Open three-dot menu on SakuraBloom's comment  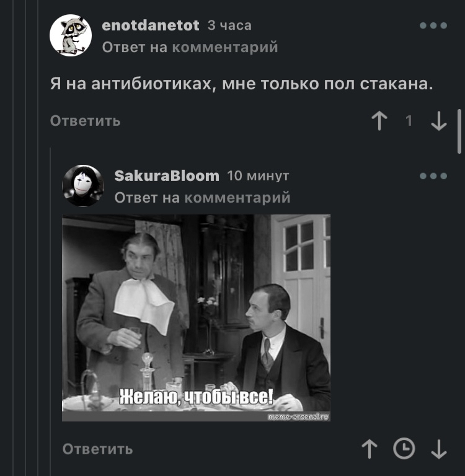tap(433, 176)
